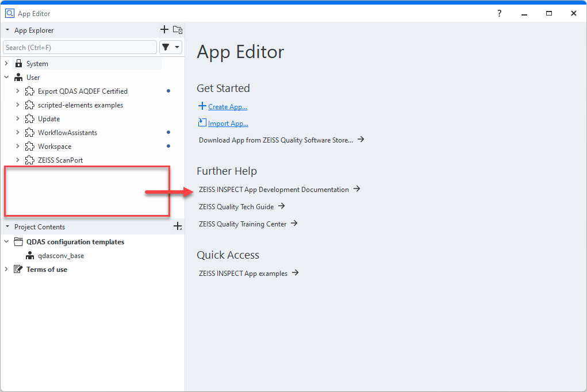
Task: Click the folder icon of QDAS configuration templates
Action: 18,242
